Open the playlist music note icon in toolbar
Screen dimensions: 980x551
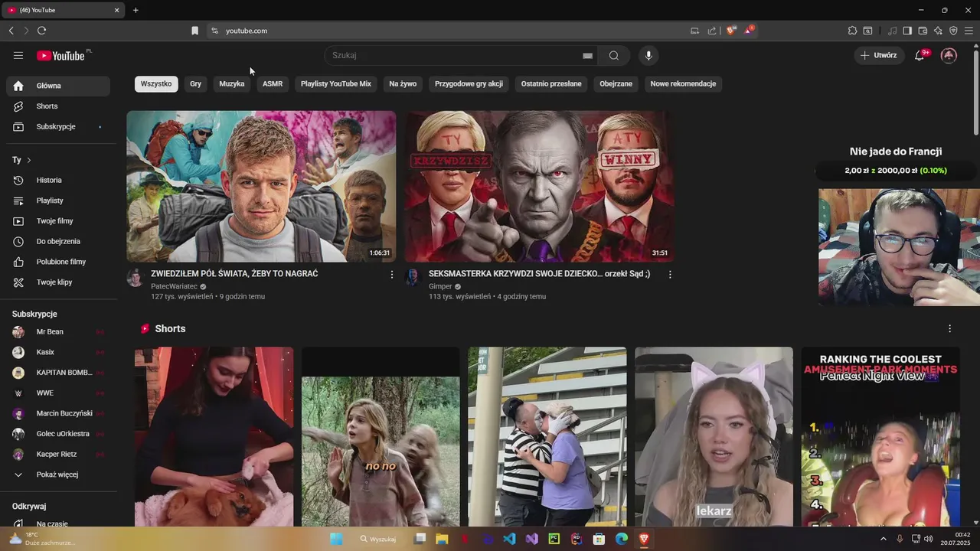pos(892,31)
